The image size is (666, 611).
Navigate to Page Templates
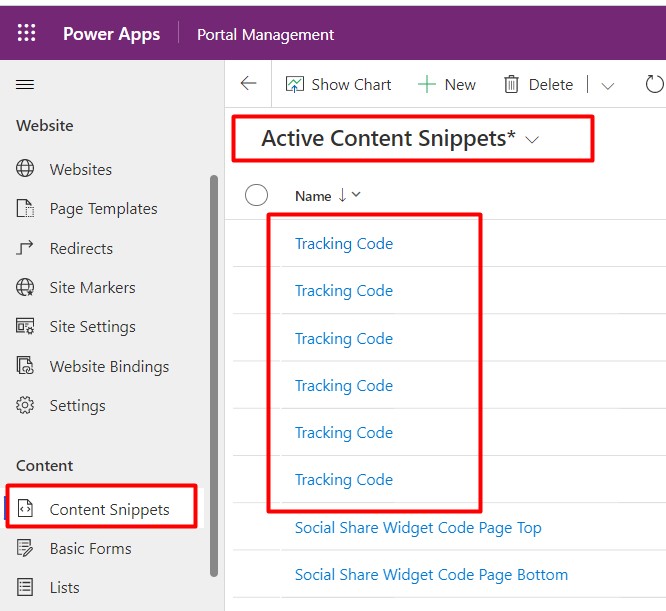pyautogui.click(x=104, y=209)
